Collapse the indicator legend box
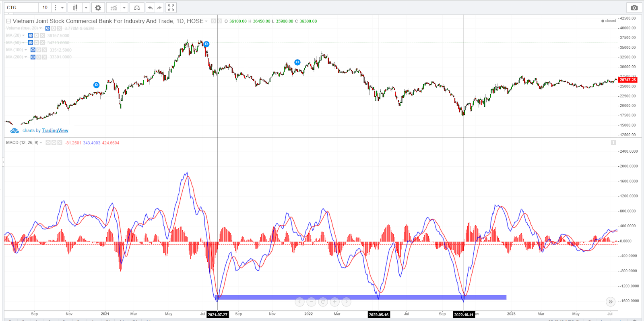Image resolution: width=644 pixels, height=321 pixels. [8, 21]
